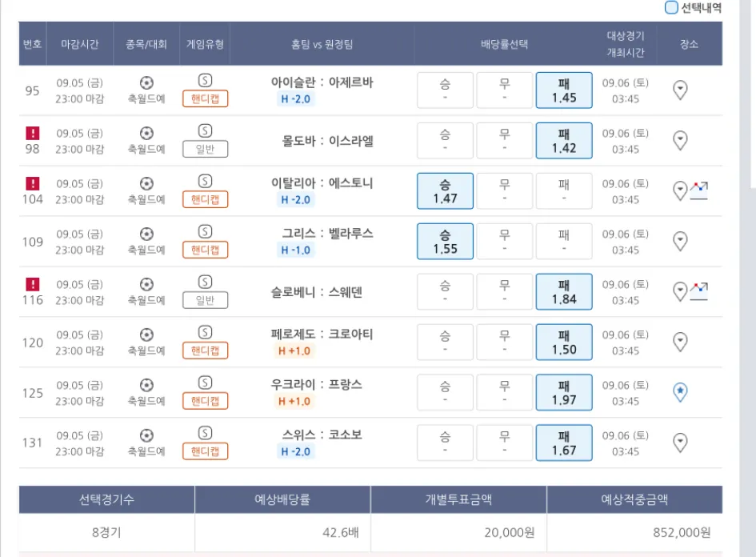Click the soccer ball icon in match 109 row
Screen dimensions: 756x557
(146, 234)
